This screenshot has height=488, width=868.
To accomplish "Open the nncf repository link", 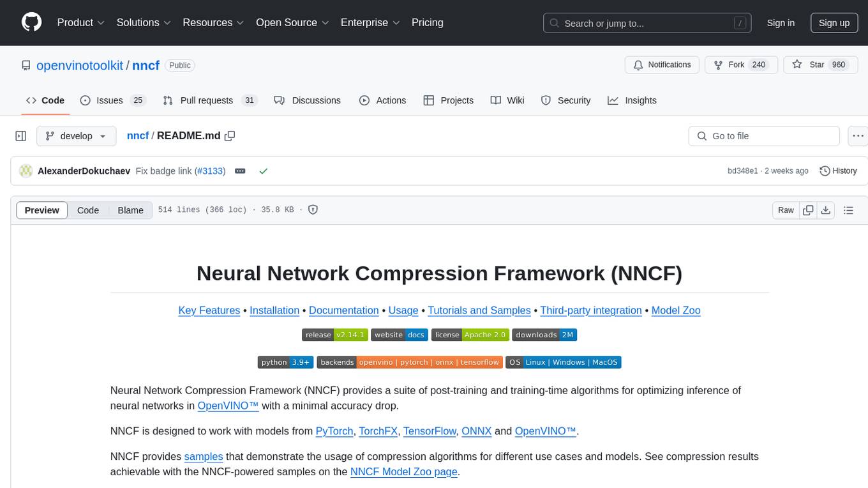I will [x=146, y=65].
